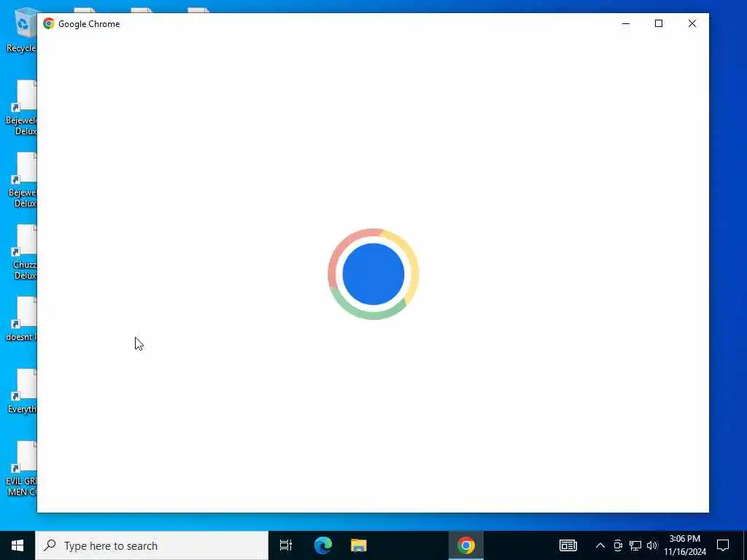Open Task View from the taskbar
Viewport: 747px width, 560px height.
(x=286, y=545)
